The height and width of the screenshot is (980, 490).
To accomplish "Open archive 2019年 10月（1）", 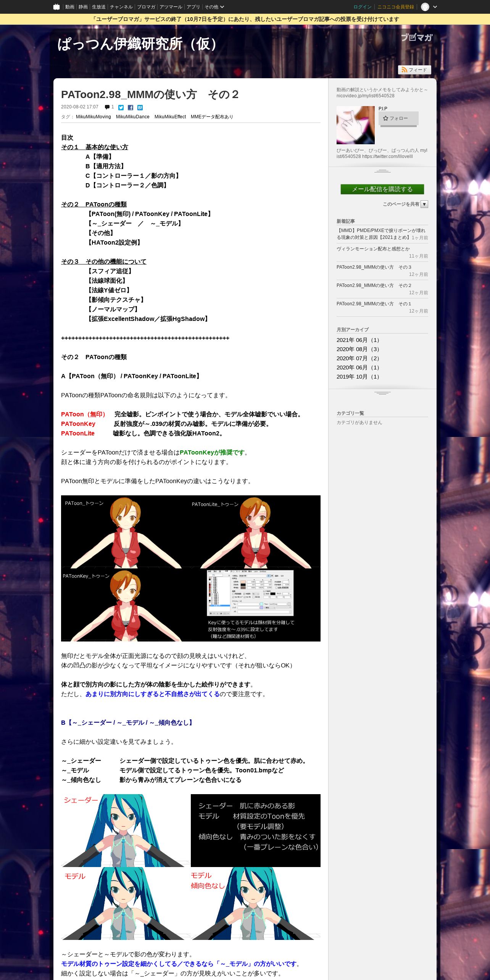I will click(358, 377).
